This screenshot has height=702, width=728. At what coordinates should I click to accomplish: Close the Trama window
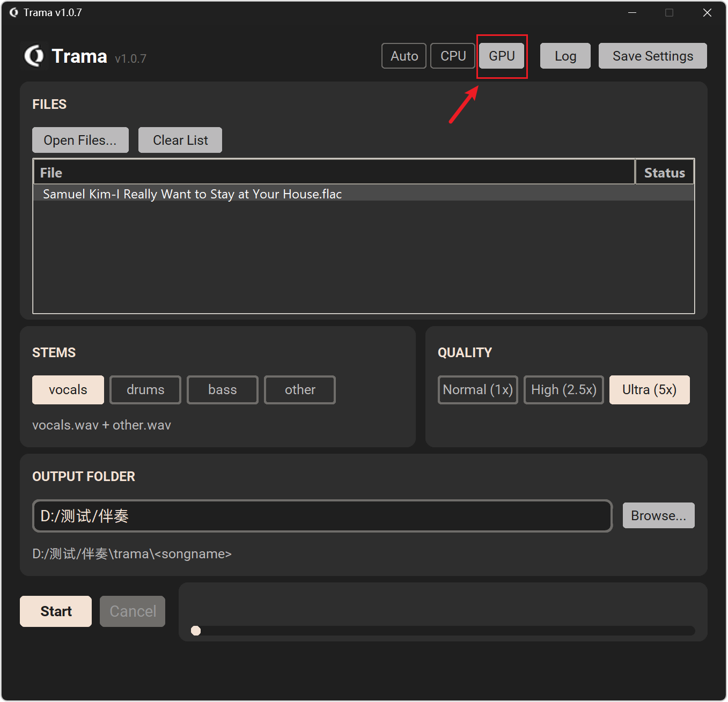click(x=707, y=12)
